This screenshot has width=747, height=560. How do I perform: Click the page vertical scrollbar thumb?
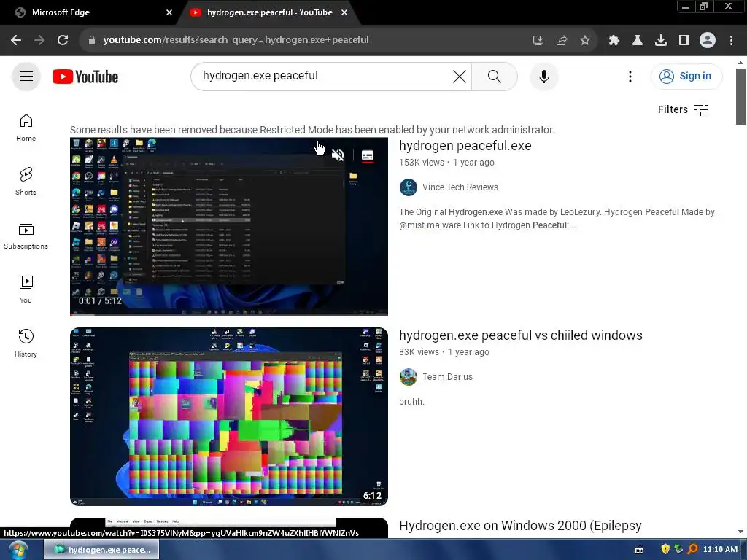pos(740,96)
